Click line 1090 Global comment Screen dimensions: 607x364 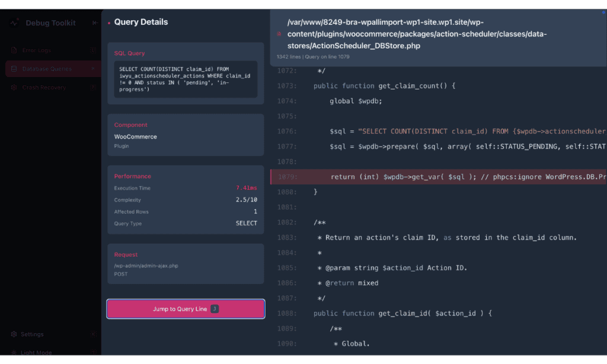point(352,343)
